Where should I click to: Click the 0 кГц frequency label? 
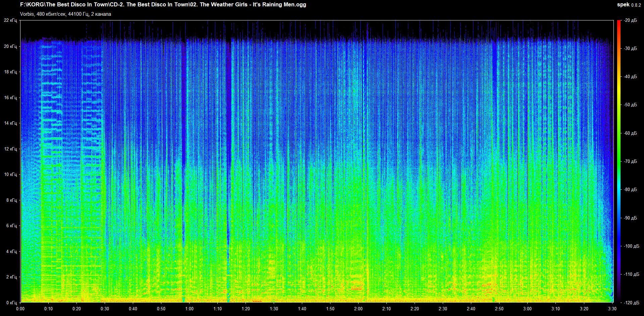[x=11, y=303]
